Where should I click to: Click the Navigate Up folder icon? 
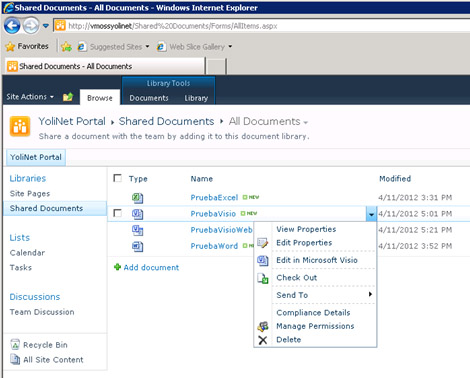[68, 97]
